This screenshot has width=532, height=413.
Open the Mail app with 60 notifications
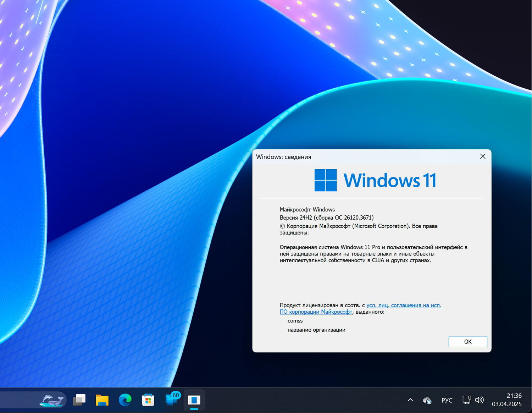click(x=170, y=401)
